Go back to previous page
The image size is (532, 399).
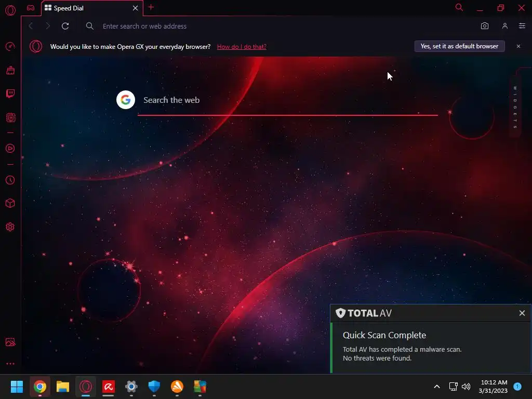tap(31, 26)
